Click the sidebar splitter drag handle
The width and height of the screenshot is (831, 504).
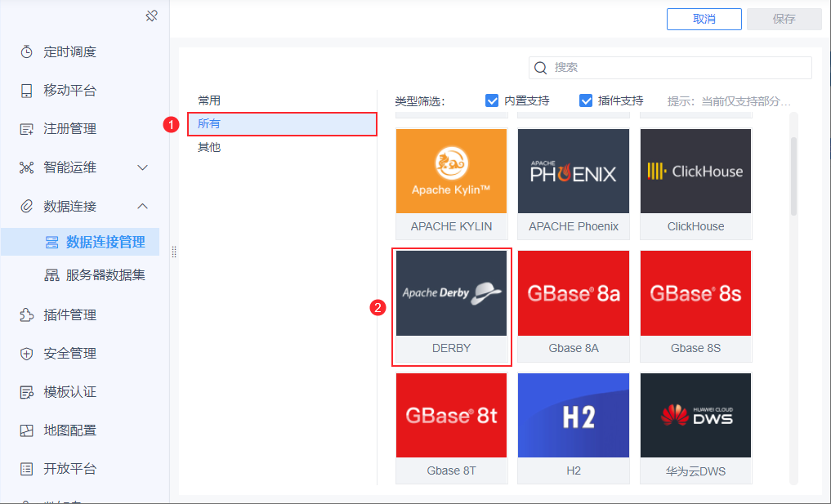pyautogui.click(x=174, y=252)
